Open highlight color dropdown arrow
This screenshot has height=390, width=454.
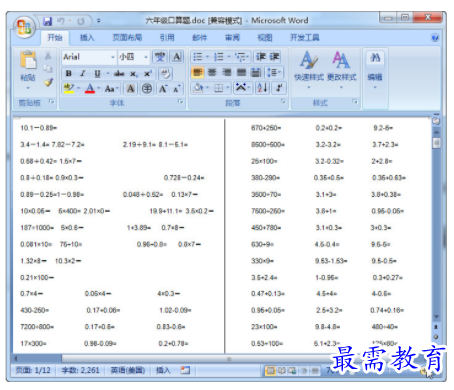pos(78,88)
